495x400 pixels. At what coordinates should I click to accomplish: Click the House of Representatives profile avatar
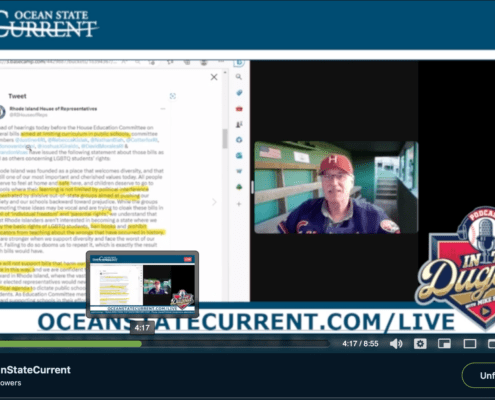(2, 112)
